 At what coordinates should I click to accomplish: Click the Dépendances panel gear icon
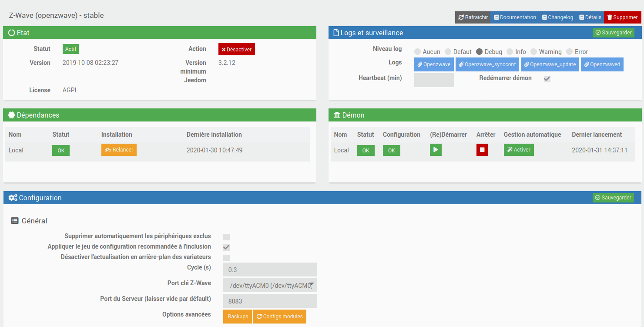point(12,115)
